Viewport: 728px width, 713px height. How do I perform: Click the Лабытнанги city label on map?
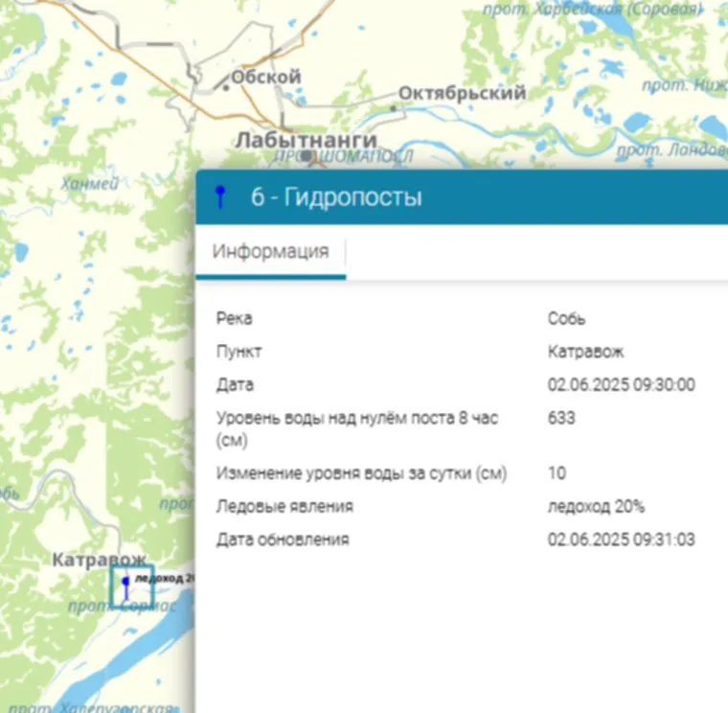[306, 139]
